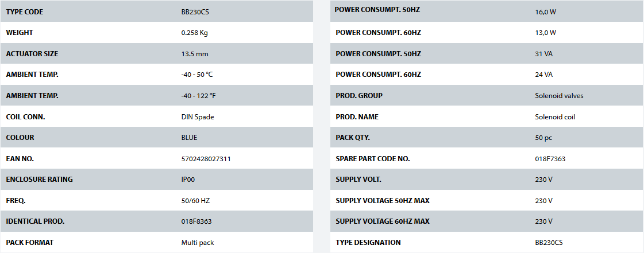Screen dimensions: 644x253
Task: Click the Solenoid valves product group
Action: point(558,96)
